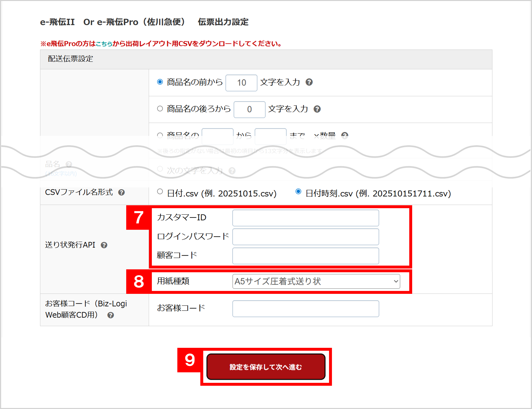Screen dimensions: 532x409
Task: Click the rear character count field showing 0
Action: tap(249, 110)
